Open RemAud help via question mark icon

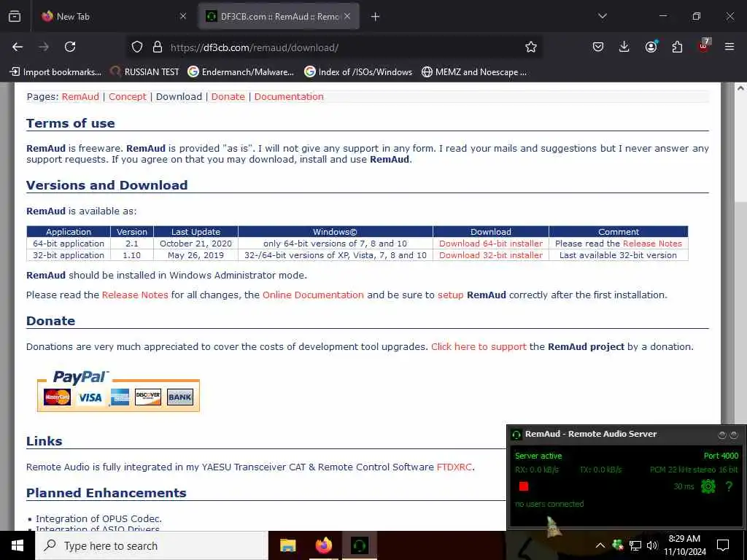pyautogui.click(x=729, y=486)
